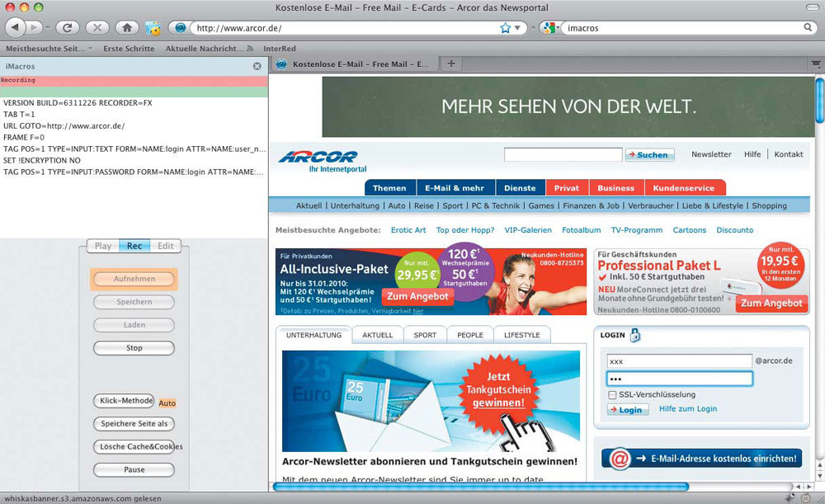The image size is (825, 504).
Task: Select the AKTUELL content tab
Action: pyautogui.click(x=378, y=335)
